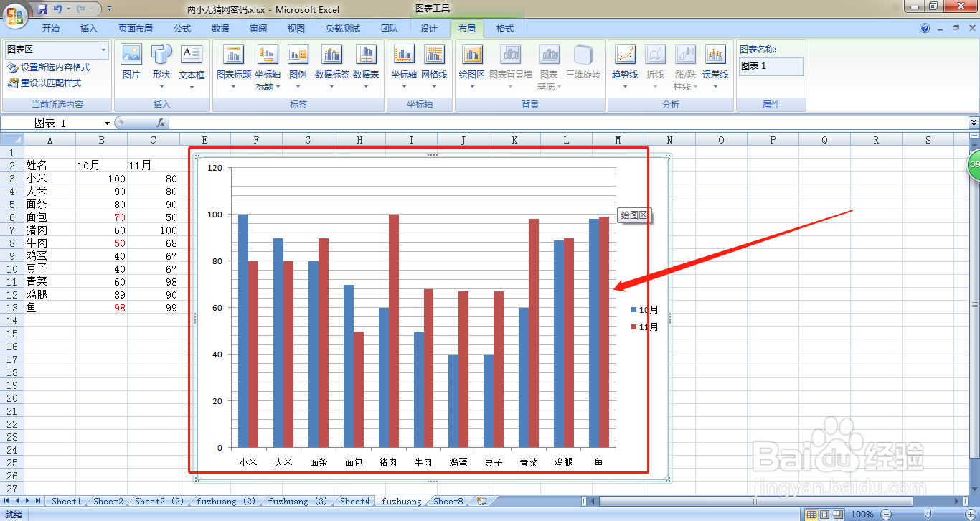This screenshot has width=980, height=521.
Task: Expand the 图表区 chart element dropdown
Action: (104, 50)
